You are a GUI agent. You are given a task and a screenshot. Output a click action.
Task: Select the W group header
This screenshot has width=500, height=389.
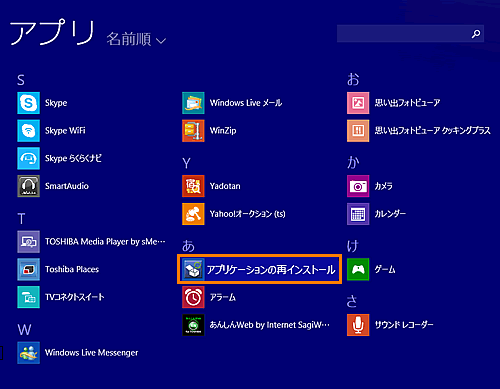24,330
